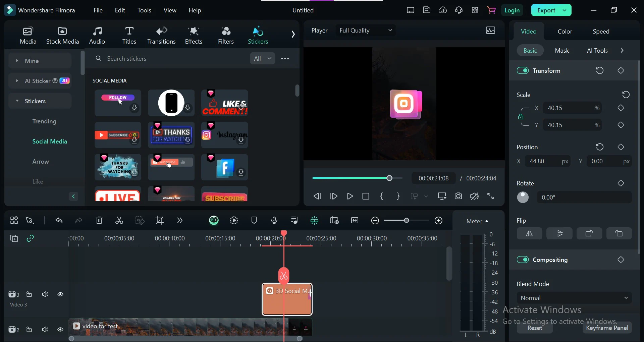Choose the Instagram sticker thumbnail
Screen dimensions: 644x342
pos(224,135)
